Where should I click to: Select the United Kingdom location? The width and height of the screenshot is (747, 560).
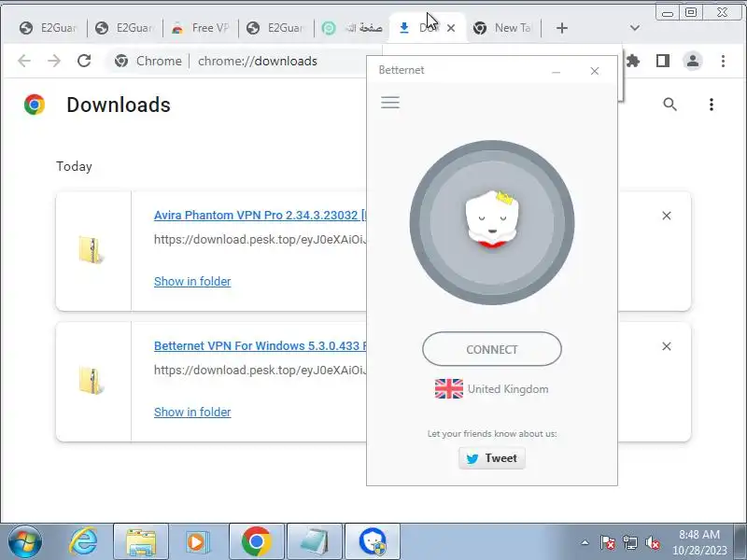click(x=492, y=389)
